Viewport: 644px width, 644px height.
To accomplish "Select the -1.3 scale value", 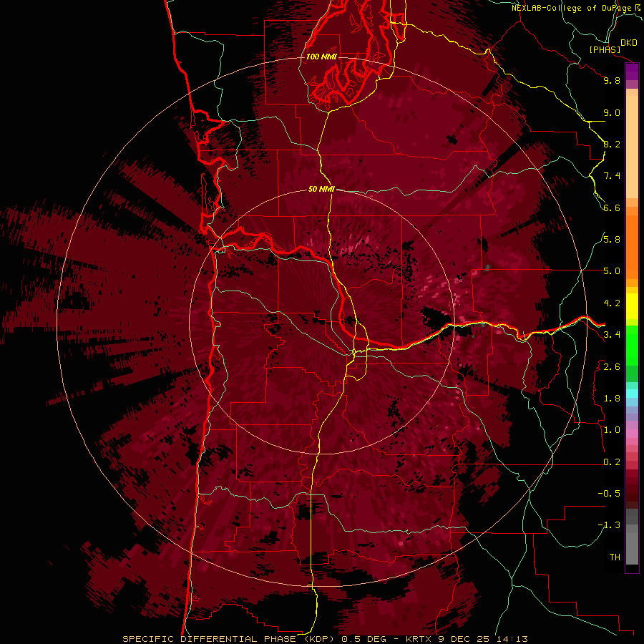I will pyautogui.click(x=609, y=525).
